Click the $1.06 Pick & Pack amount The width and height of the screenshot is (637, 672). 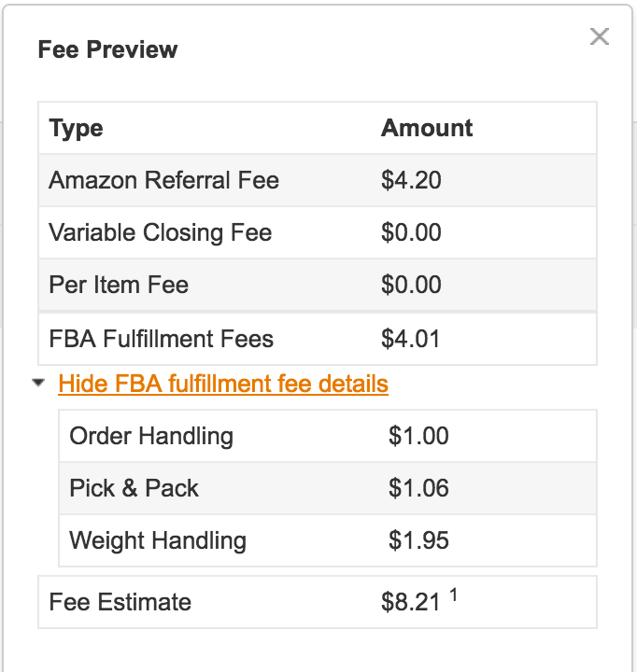418,488
